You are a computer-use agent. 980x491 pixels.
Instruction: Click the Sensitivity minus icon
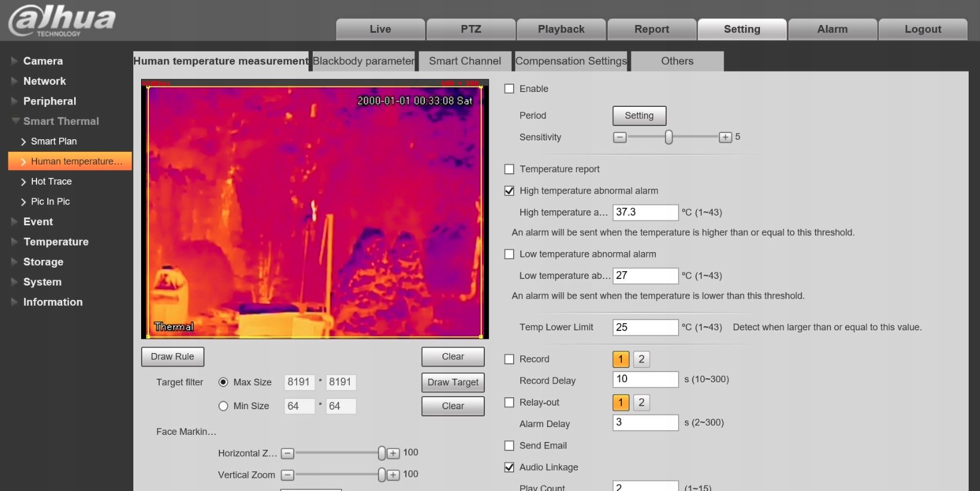(x=620, y=137)
